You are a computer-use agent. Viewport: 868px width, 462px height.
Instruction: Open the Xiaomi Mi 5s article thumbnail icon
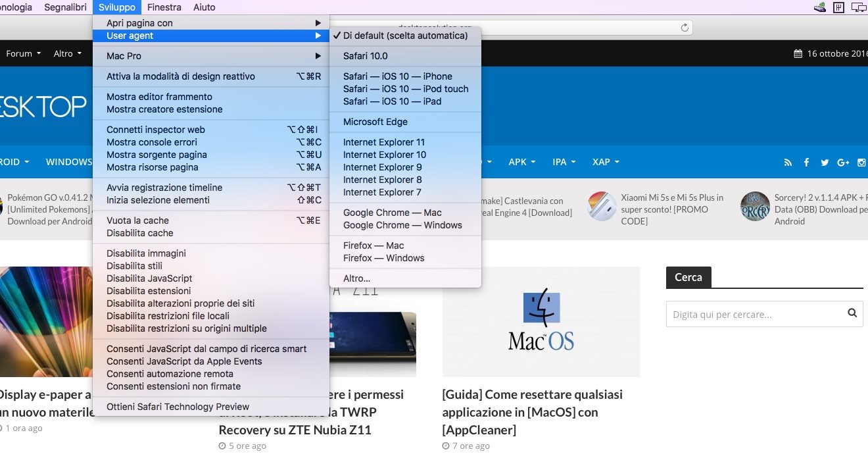(x=602, y=206)
